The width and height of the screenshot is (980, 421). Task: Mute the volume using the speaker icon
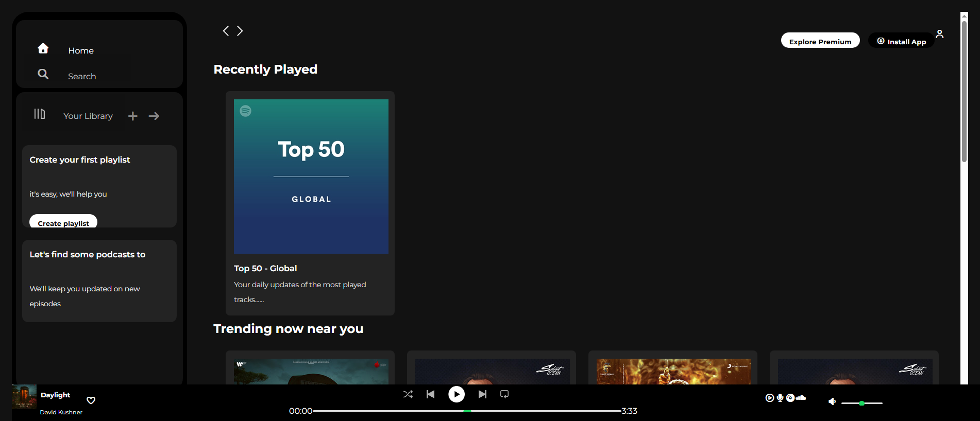[832, 401]
